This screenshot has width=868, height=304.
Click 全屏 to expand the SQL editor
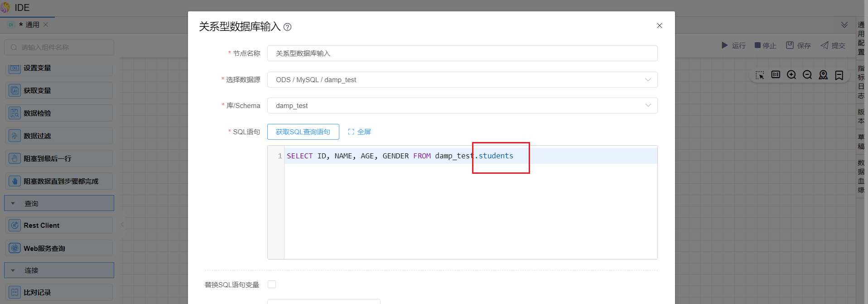click(359, 132)
